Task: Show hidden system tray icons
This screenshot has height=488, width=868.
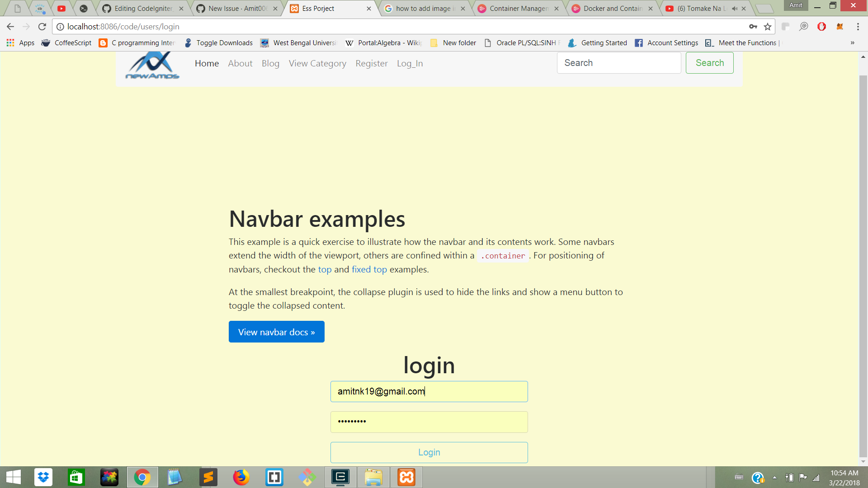Action: (774, 478)
